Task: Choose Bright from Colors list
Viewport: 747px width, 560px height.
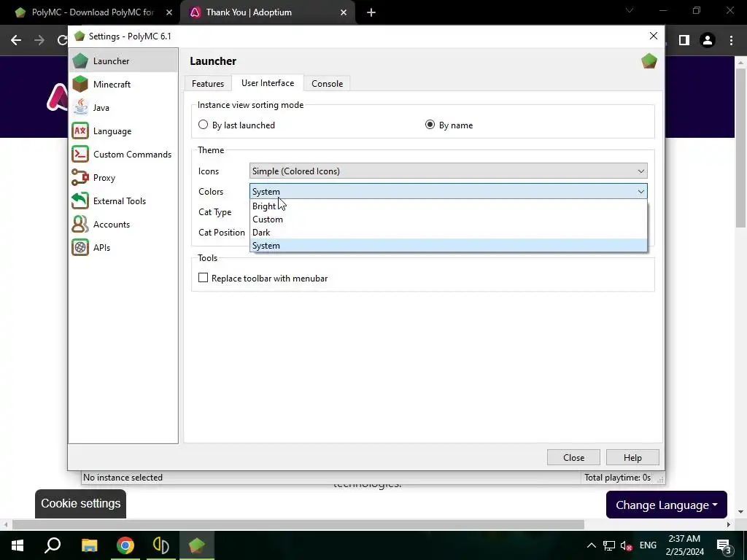Action: 449,206
